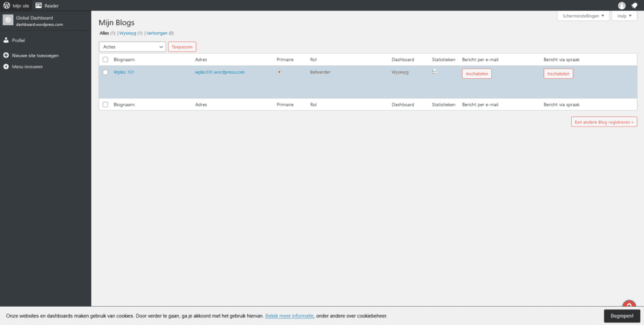Click the Menu invouwen collapse arrow icon
Image resolution: width=644 pixels, height=325 pixels.
[6, 66]
